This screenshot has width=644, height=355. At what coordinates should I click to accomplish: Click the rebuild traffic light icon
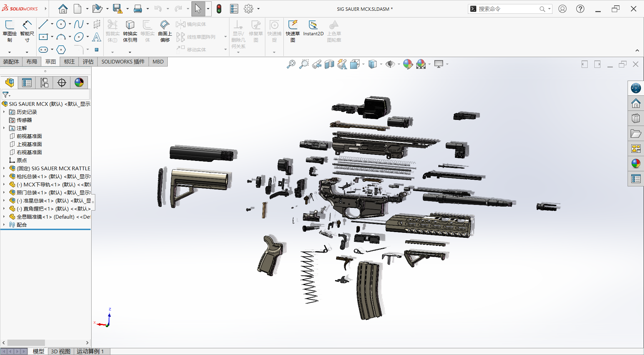[x=219, y=9]
